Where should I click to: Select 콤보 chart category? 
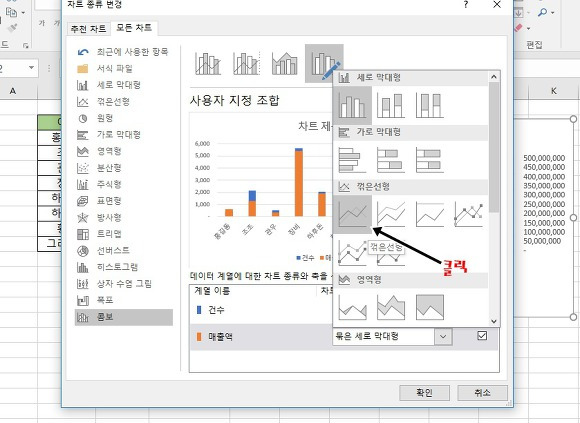click(124, 317)
